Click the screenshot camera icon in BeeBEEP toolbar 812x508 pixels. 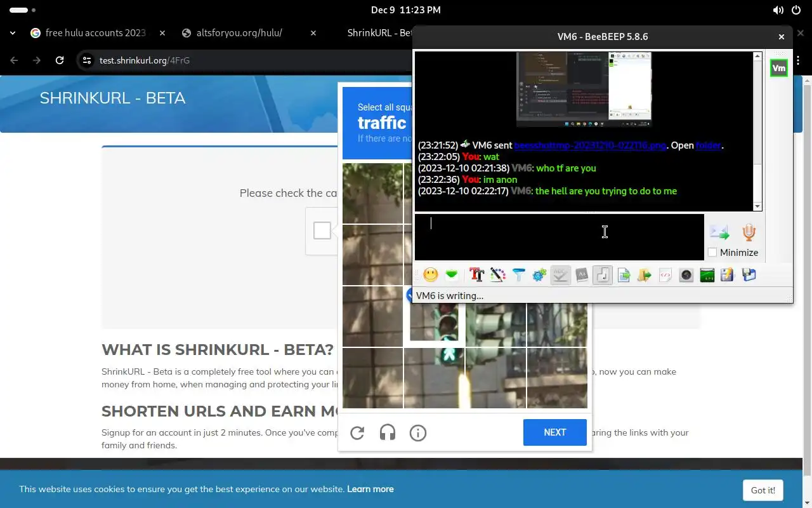click(x=686, y=274)
